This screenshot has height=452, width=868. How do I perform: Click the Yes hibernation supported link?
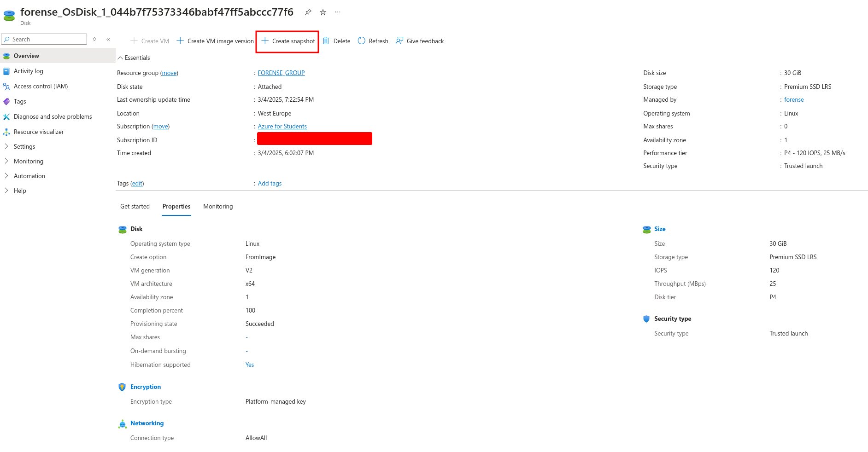(x=250, y=365)
